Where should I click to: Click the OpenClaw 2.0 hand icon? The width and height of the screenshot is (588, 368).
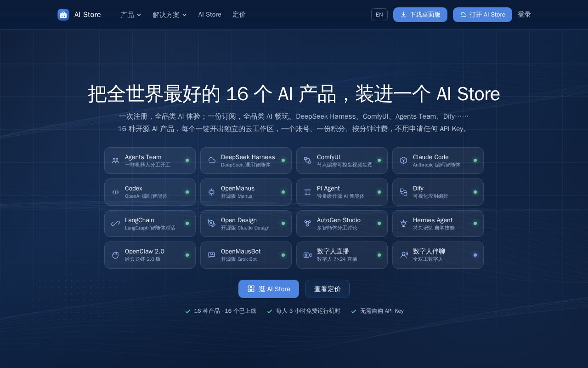tap(115, 255)
